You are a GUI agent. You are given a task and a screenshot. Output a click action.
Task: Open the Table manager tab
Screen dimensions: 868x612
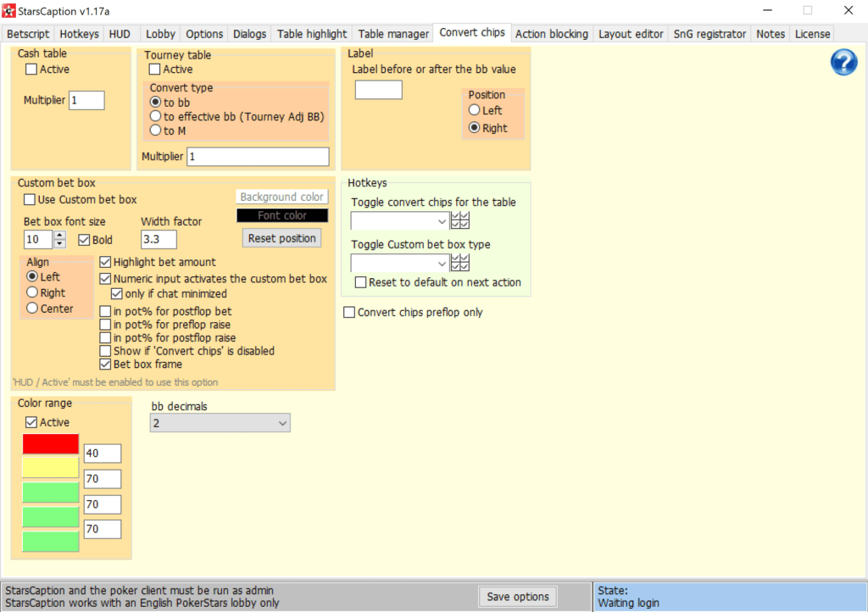pyautogui.click(x=393, y=34)
